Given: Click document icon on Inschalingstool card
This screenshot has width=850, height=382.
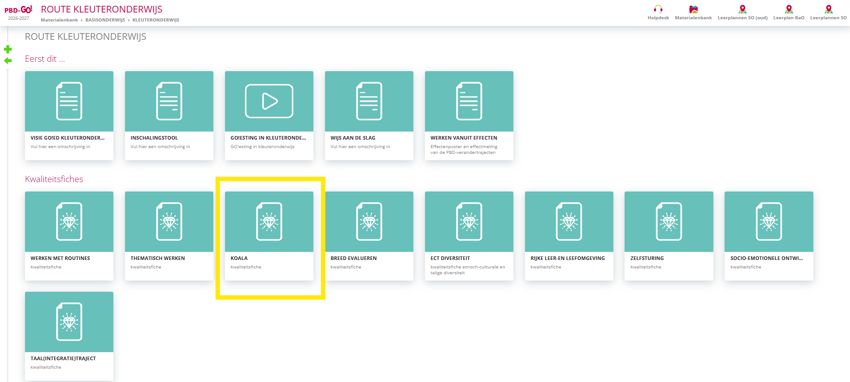Looking at the screenshot, I should [x=169, y=101].
